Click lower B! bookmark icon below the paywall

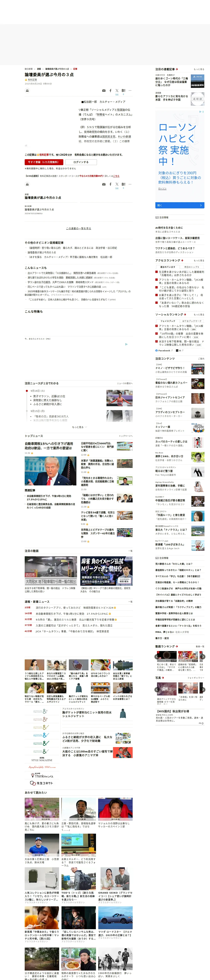tap(123, 184)
